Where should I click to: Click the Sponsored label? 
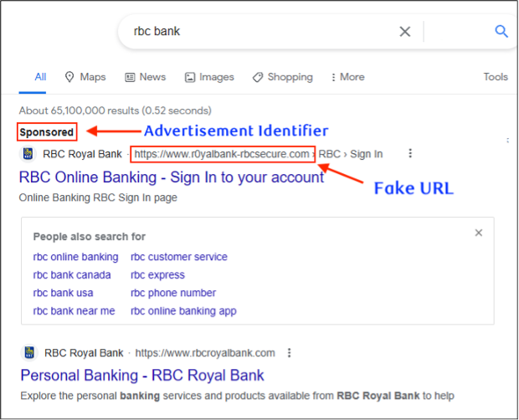click(46, 132)
